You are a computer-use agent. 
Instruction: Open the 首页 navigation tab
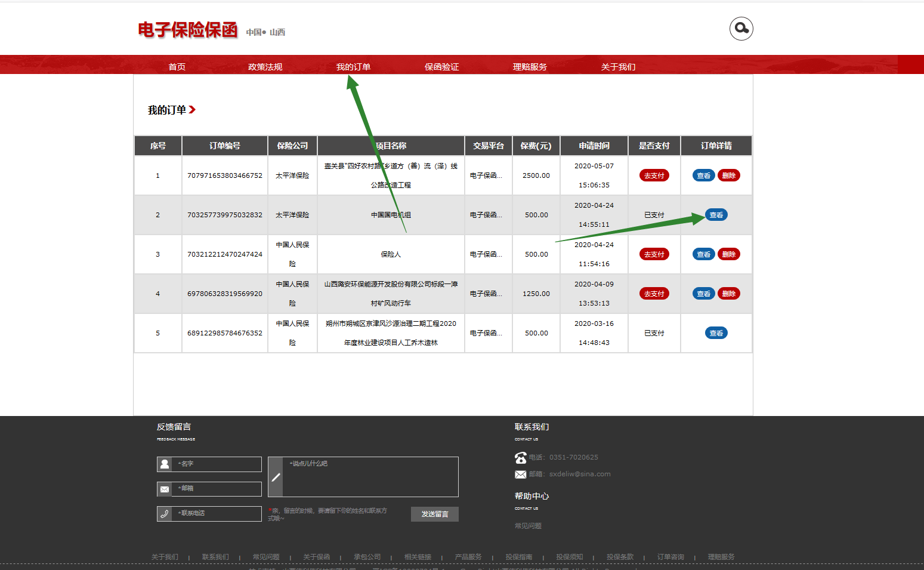click(177, 67)
